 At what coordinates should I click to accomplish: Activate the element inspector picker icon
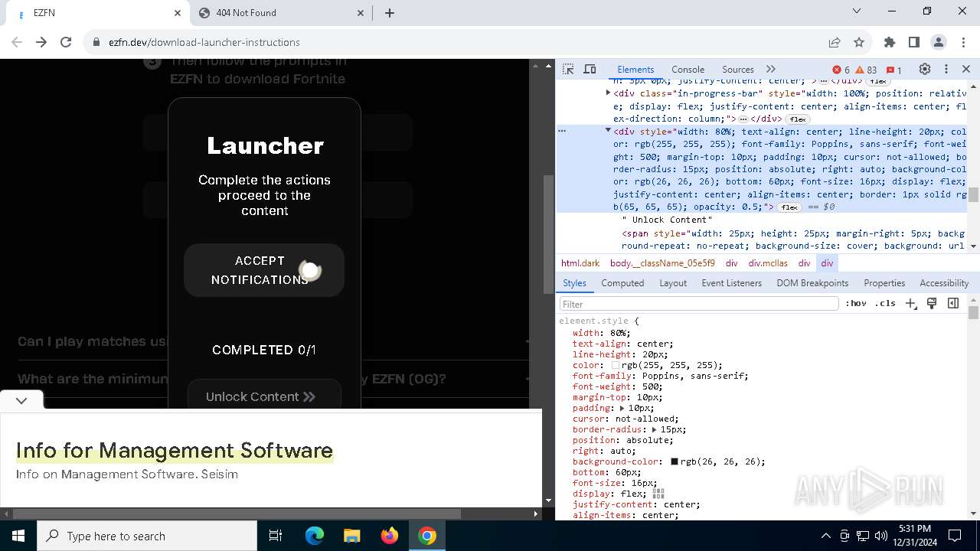coord(568,69)
